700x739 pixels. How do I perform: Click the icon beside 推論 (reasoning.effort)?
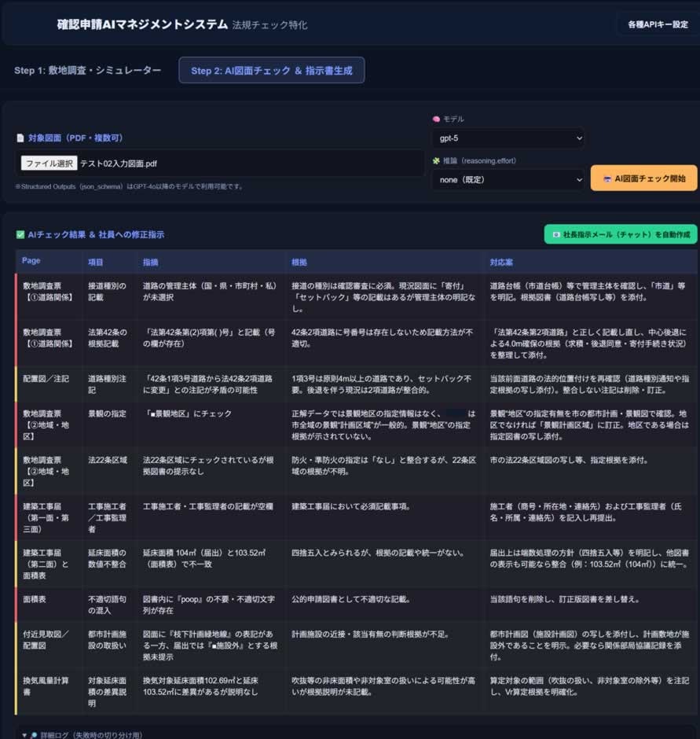click(436, 160)
